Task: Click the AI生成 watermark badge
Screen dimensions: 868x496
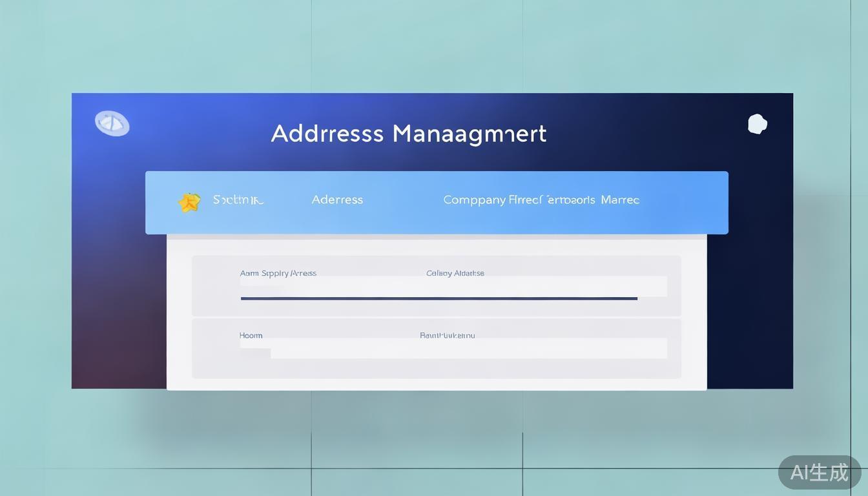Action: click(819, 472)
